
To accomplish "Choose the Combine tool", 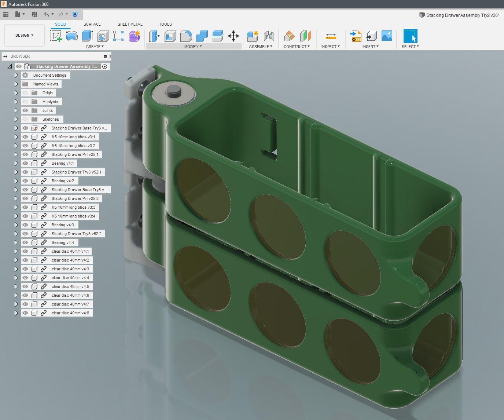I will point(202,36).
